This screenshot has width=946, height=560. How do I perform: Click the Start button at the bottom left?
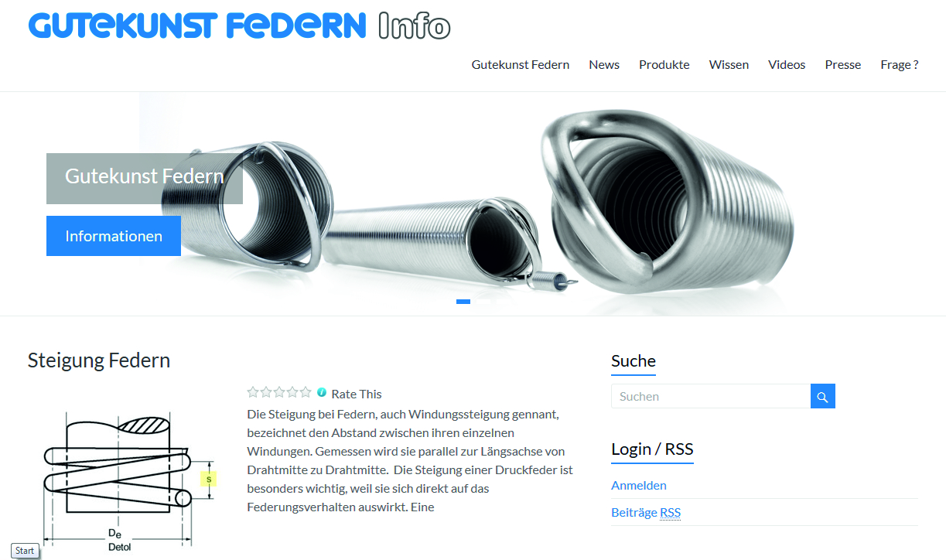(25, 551)
